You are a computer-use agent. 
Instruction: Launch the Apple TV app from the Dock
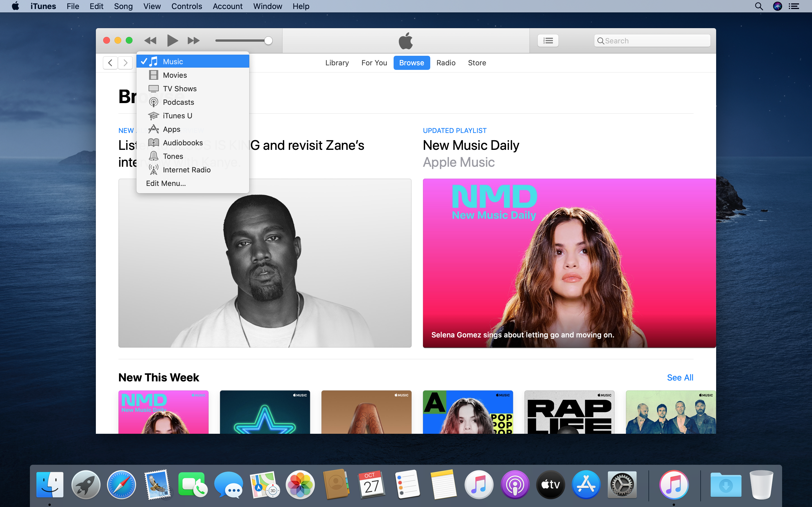pyautogui.click(x=550, y=484)
